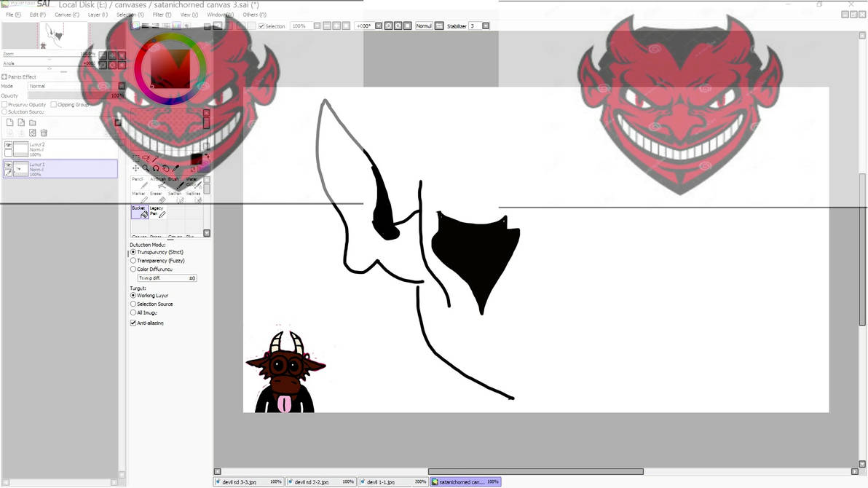Enable Clipping Group checkbox
This screenshot has width=868, height=488.
(54, 104)
